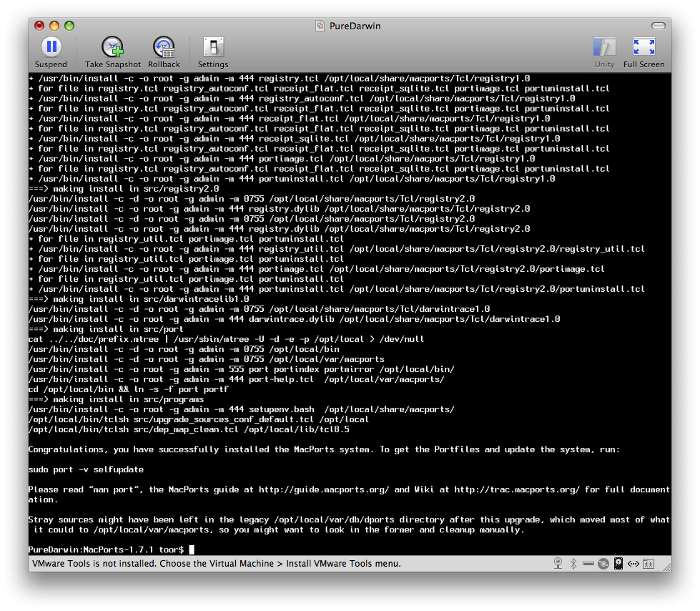Click the CD/DVD drive status icon
700x611 pixels.
click(603, 564)
